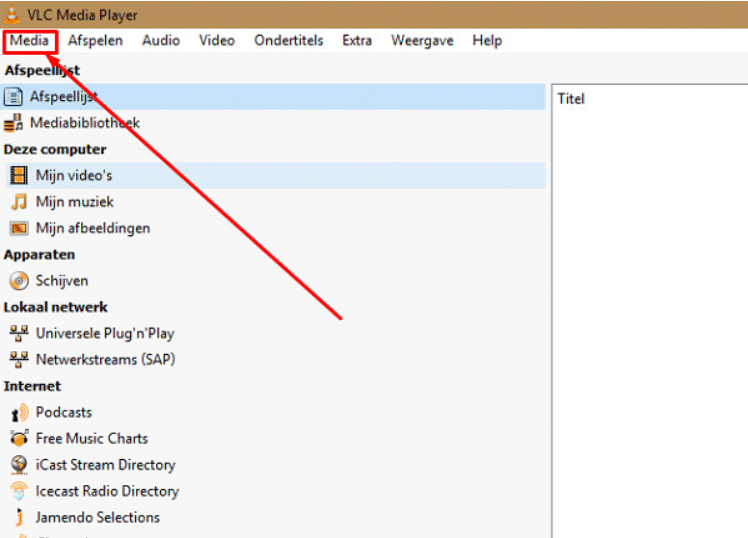Click the Mijn video's film icon
This screenshot has width=748, height=538.
click(18, 176)
